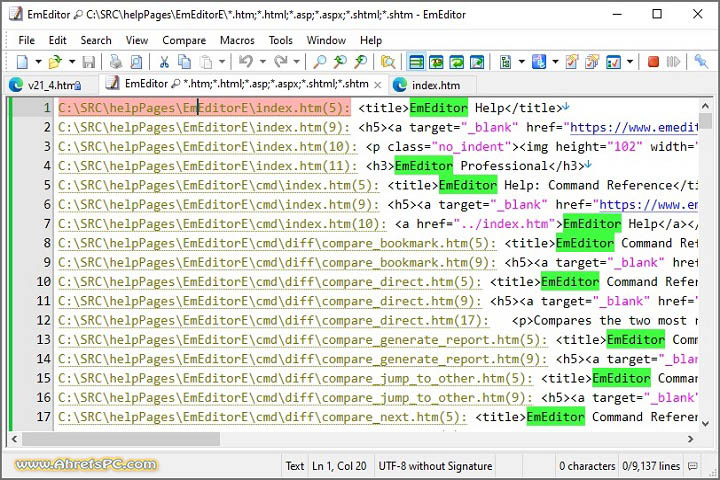
Task: Click the New file toolbar icon
Action: (x=22, y=62)
